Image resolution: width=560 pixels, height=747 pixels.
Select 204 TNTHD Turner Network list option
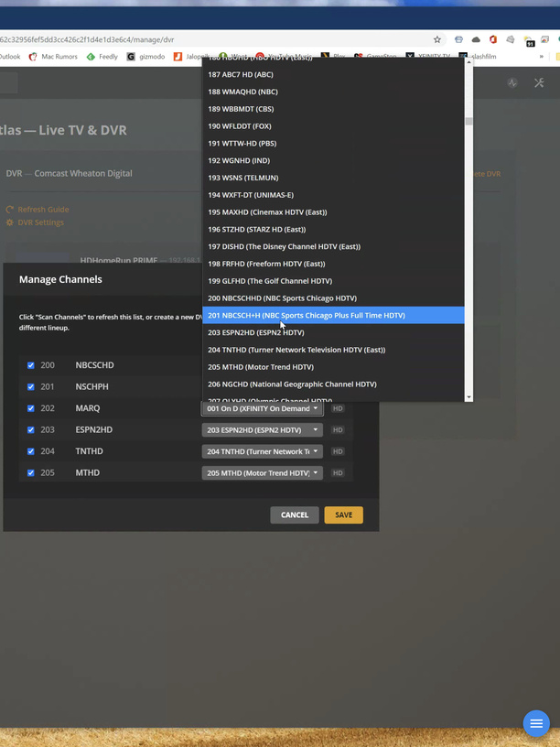[333, 350]
